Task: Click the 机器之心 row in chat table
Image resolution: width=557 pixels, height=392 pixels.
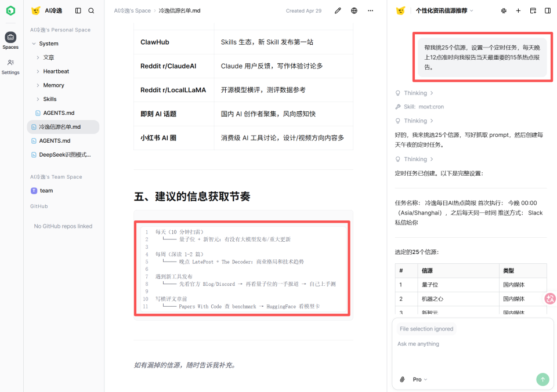Action: tap(471, 299)
